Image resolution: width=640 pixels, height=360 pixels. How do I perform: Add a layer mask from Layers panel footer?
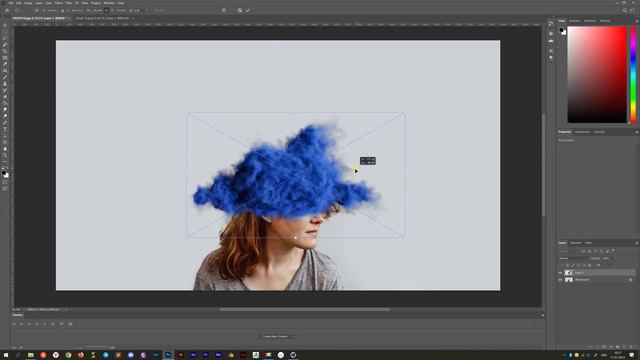click(x=604, y=347)
